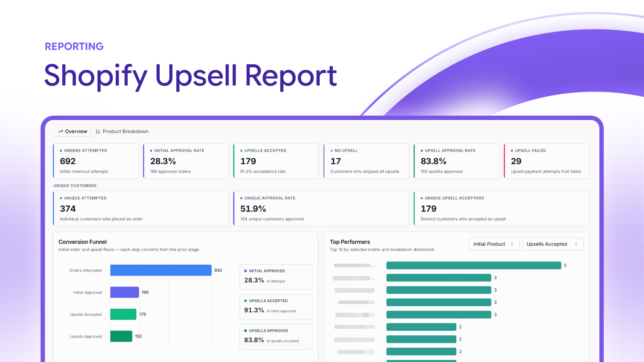Image resolution: width=644 pixels, height=362 pixels.
Task: Open the Initial Product dropdown
Action: point(494,244)
